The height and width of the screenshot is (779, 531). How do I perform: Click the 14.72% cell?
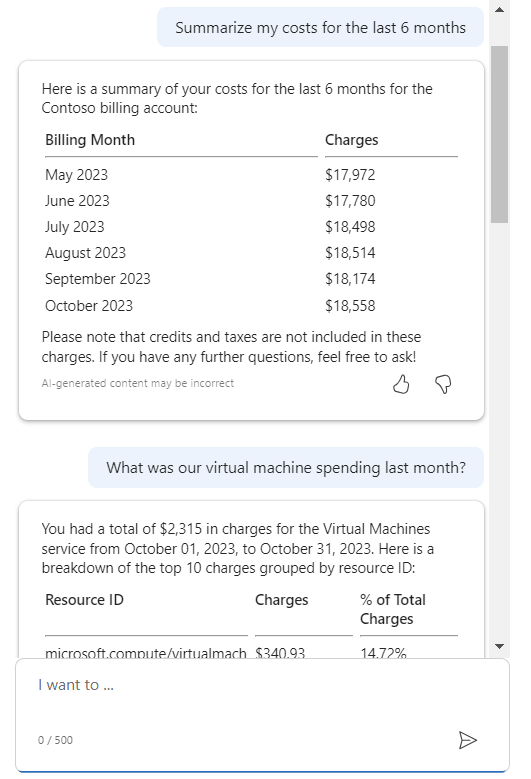tap(383, 653)
